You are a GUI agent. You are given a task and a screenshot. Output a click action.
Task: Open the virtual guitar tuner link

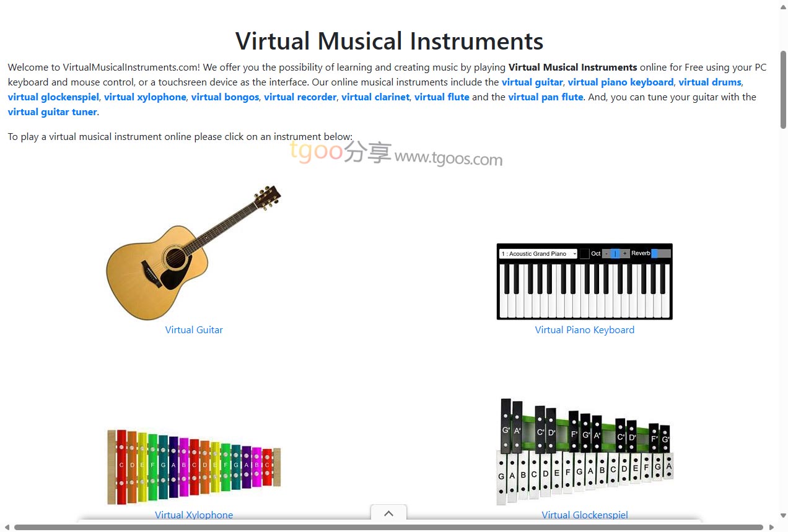pyautogui.click(x=52, y=112)
